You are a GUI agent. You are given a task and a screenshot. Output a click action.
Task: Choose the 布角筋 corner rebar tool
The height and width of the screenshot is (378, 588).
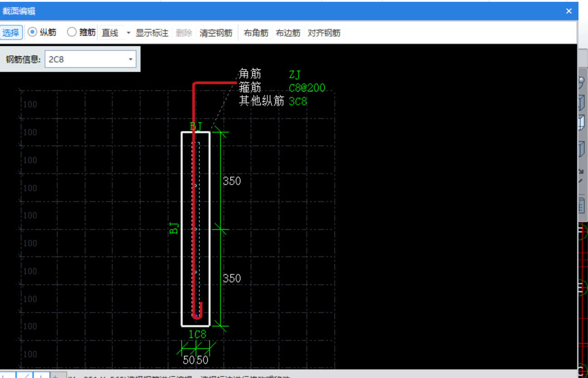point(256,33)
